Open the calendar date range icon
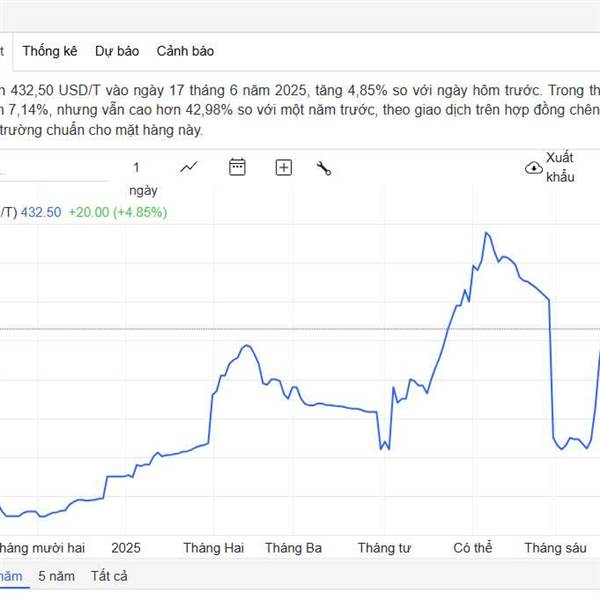 tap(237, 167)
